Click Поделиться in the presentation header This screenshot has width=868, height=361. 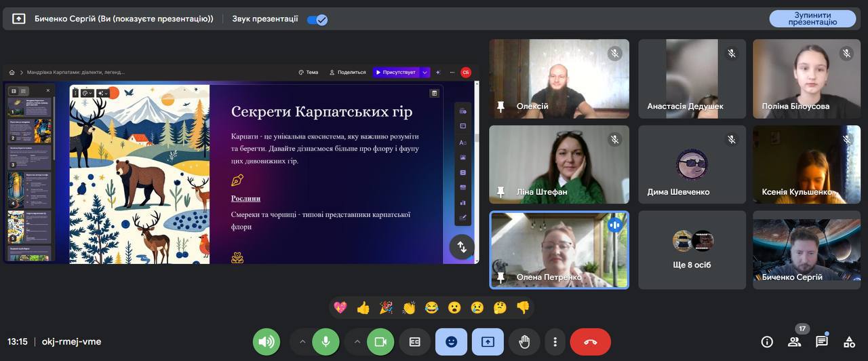click(347, 72)
